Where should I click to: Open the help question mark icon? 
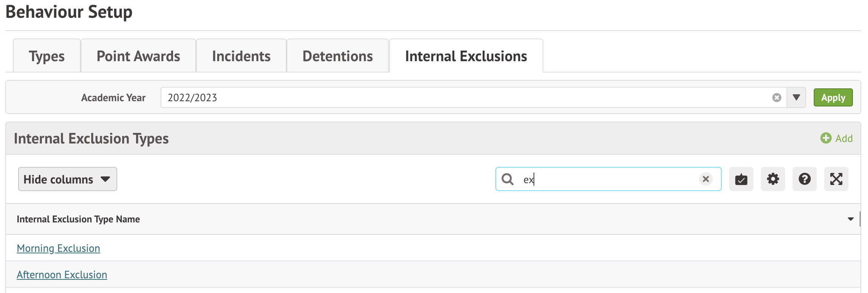804,179
